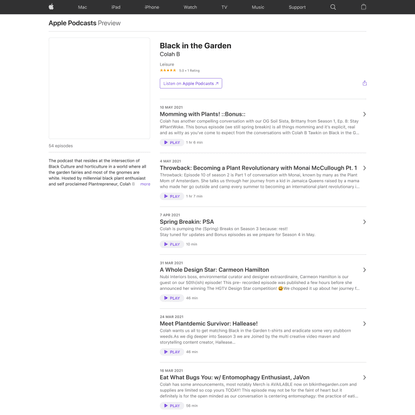Expand chevron for Spring Breakin: PSA
This screenshot has height=415, width=415.
(x=364, y=222)
